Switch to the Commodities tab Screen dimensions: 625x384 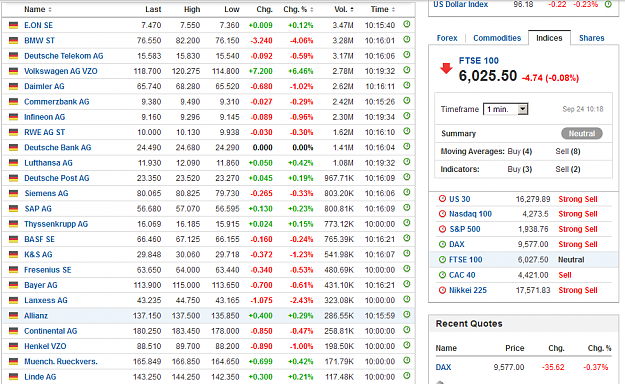pyautogui.click(x=497, y=38)
